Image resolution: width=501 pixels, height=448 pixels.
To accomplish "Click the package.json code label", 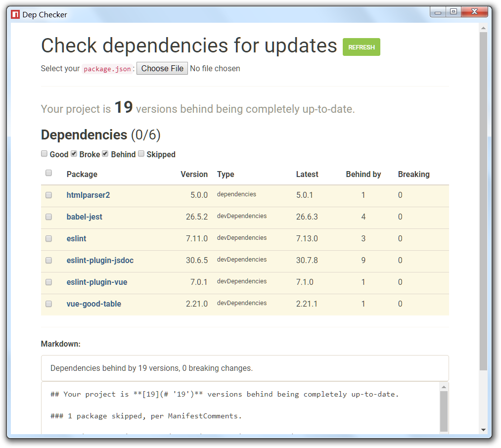I will tap(107, 69).
